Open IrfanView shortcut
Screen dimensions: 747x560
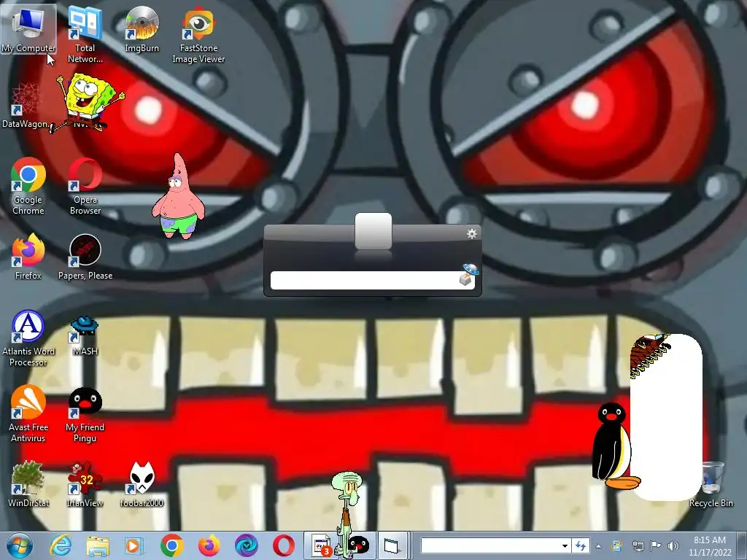[85, 484]
